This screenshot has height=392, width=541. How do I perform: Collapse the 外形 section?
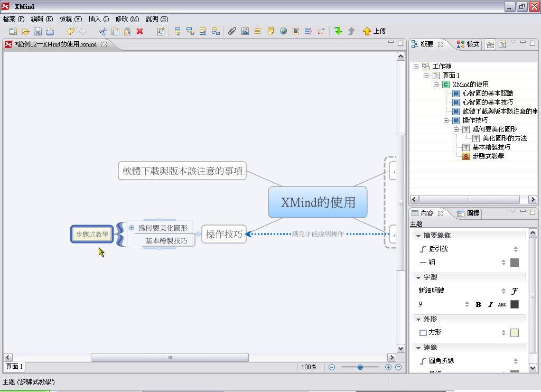[418, 319]
